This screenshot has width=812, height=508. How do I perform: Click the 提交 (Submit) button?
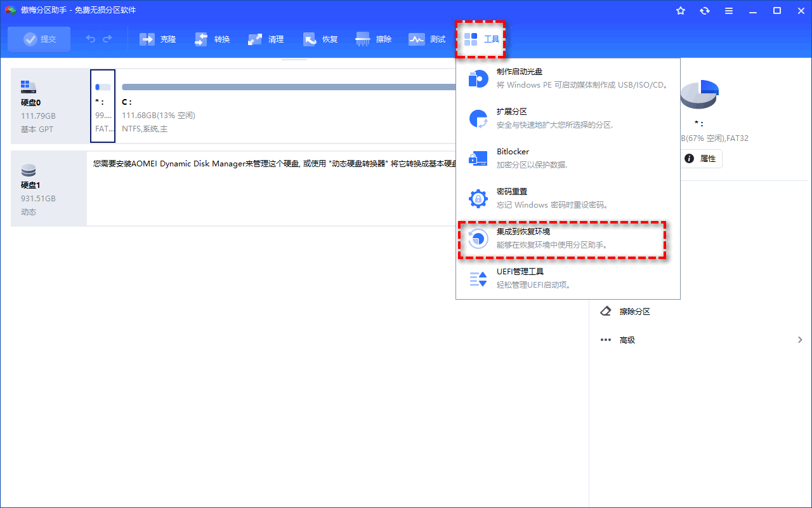pyautogui.click(x=39, y=39)
